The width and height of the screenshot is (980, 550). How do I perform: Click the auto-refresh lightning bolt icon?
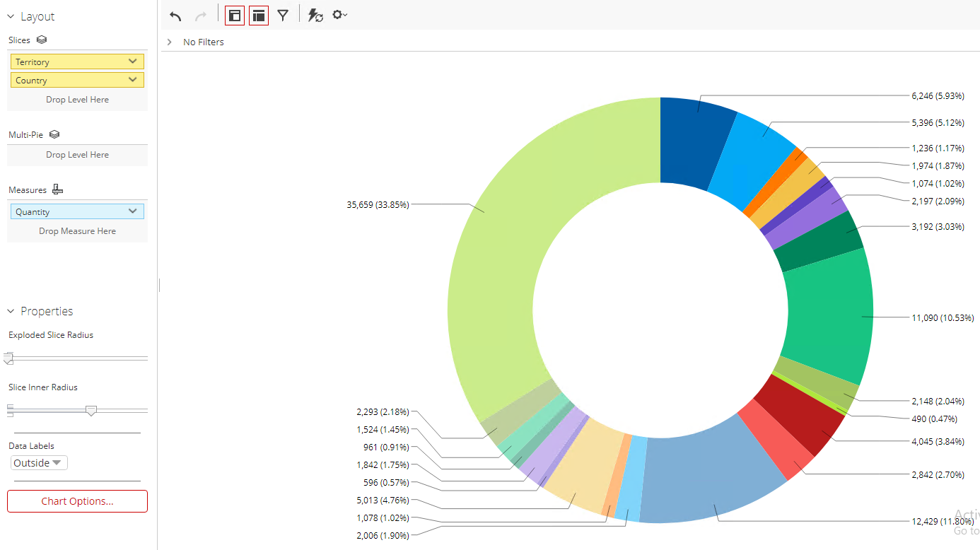(x=315, y=15)
